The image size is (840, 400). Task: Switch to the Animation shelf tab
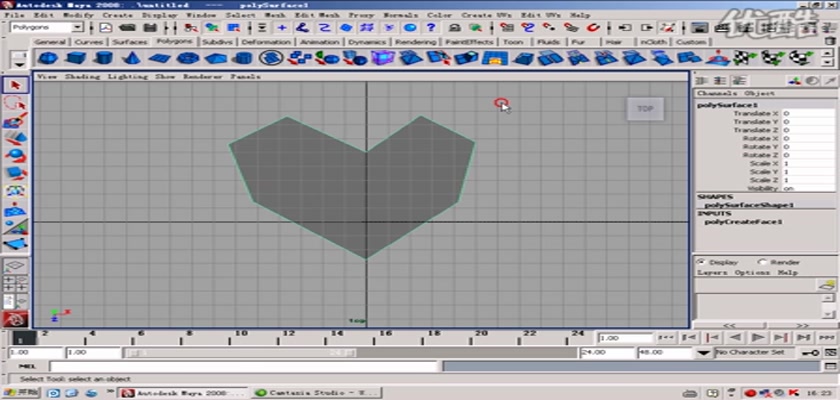[319, 42]
